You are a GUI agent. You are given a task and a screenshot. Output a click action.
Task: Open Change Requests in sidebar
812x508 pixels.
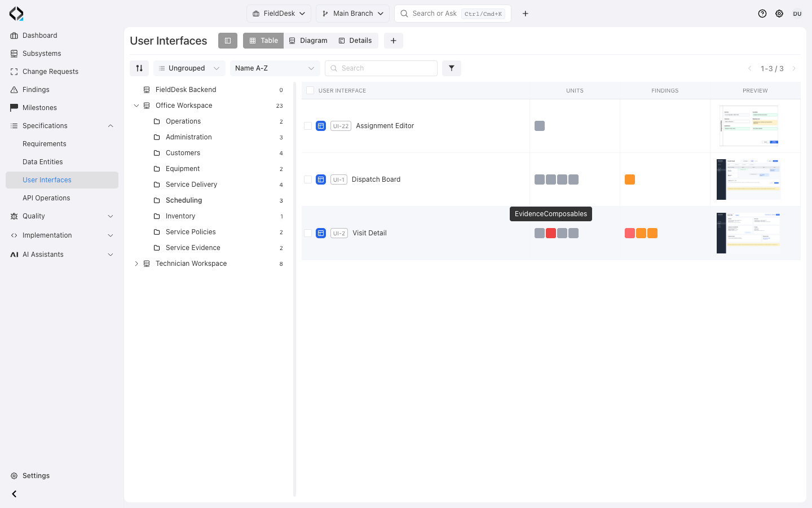[62, 72]
